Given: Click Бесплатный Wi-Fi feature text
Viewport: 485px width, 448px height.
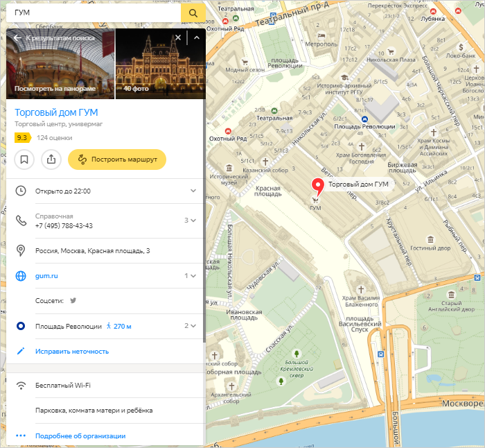Looking at the screenshot, I should (63, 386).
